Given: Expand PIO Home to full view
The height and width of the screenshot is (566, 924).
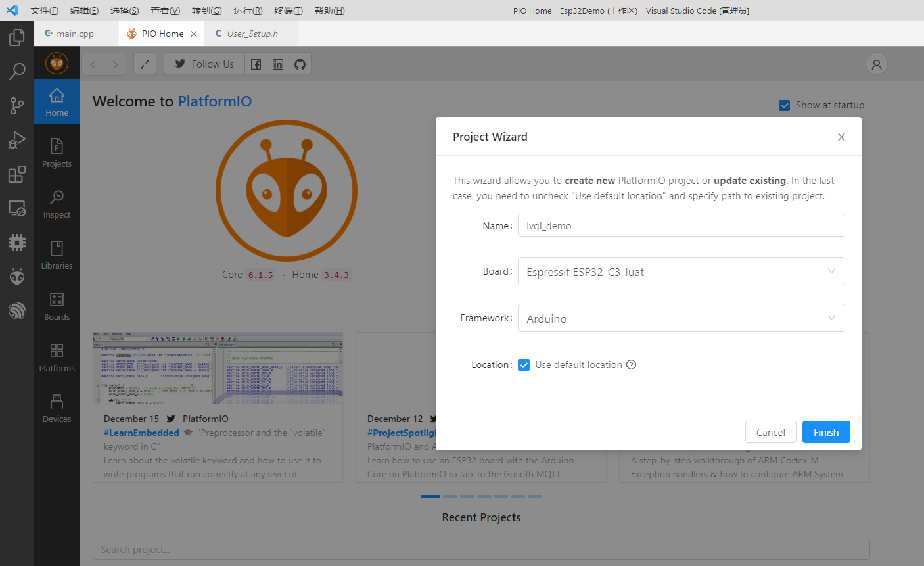Looking at the screenshot, I should pyautogui.click(x=145, y=64).
